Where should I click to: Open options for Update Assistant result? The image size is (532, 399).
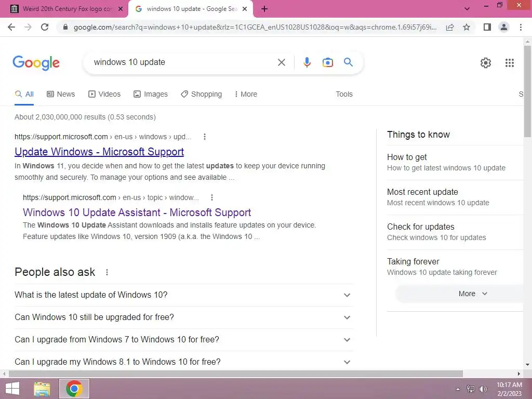[x=212, y=197]
